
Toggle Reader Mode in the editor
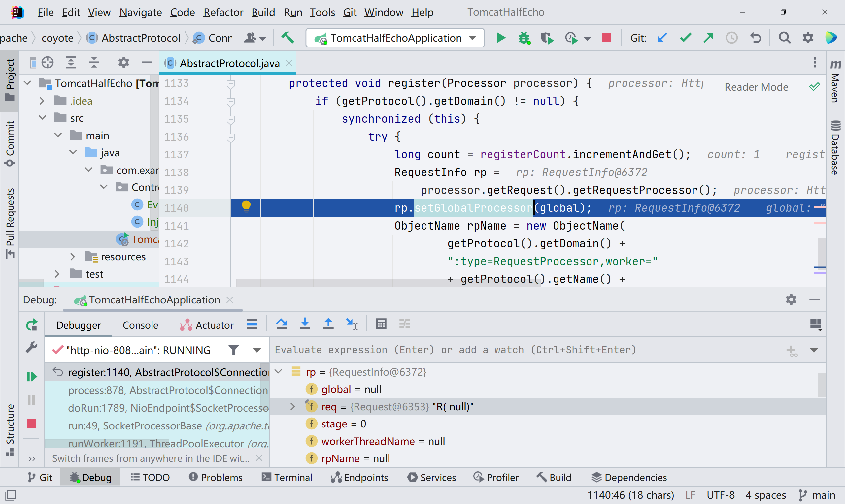click(x=756, y=87)
